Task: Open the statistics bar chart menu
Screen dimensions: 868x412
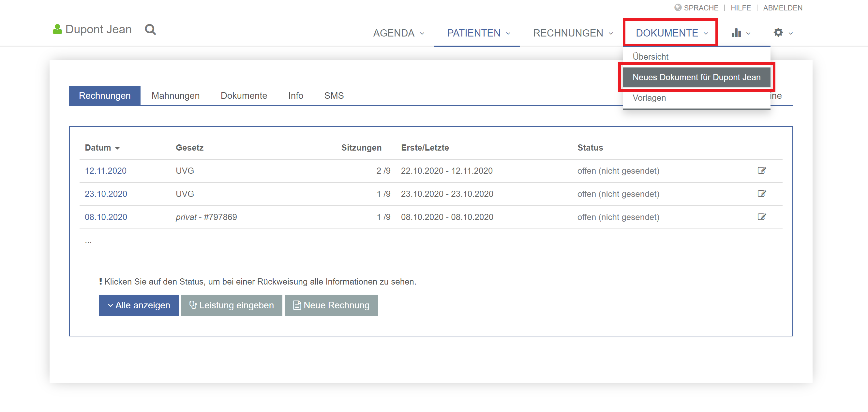Action: (740, 33)
